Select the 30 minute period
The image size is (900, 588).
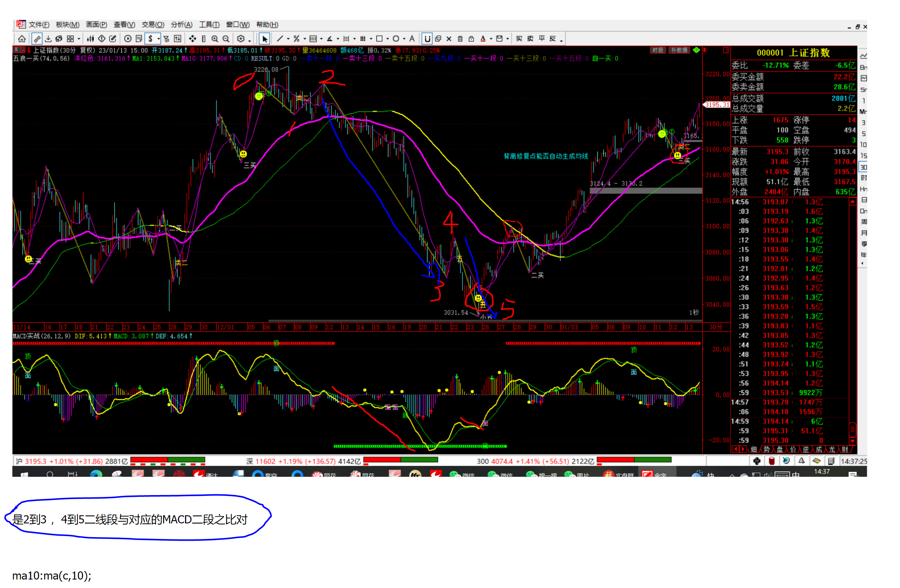pos(863,167)
